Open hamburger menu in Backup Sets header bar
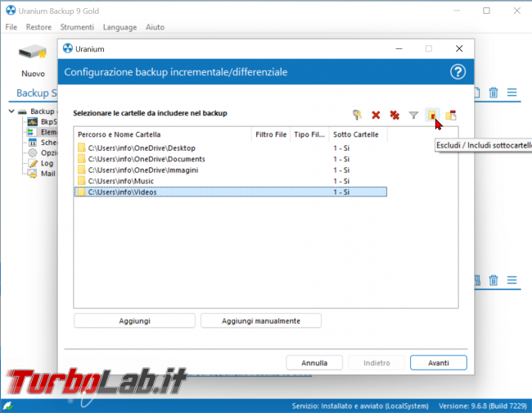This screenshot has height=413, width=532. [512, 93]
